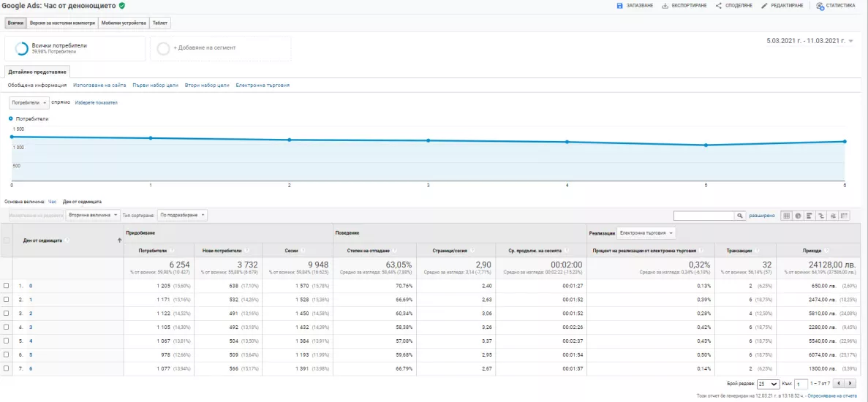Select the data table grid view icon
The width and height of the screenshot is (868, 402).
coord(786,216)
